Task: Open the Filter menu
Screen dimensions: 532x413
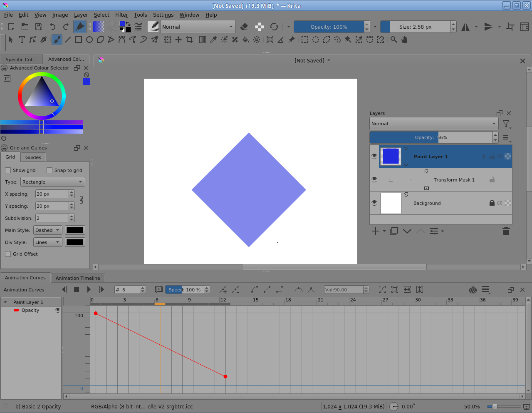Action: pos(121,15)
